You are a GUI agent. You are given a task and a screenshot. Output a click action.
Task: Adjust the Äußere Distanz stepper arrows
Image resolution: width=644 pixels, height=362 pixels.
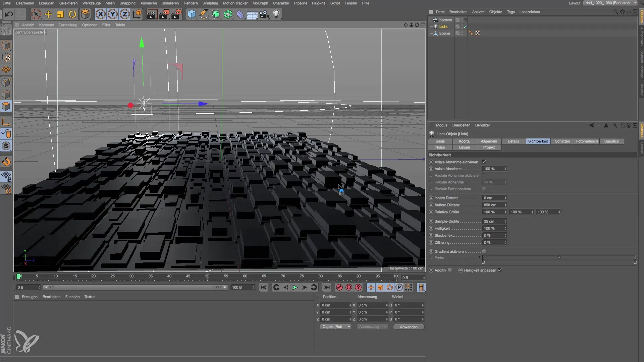click(505, 205)
